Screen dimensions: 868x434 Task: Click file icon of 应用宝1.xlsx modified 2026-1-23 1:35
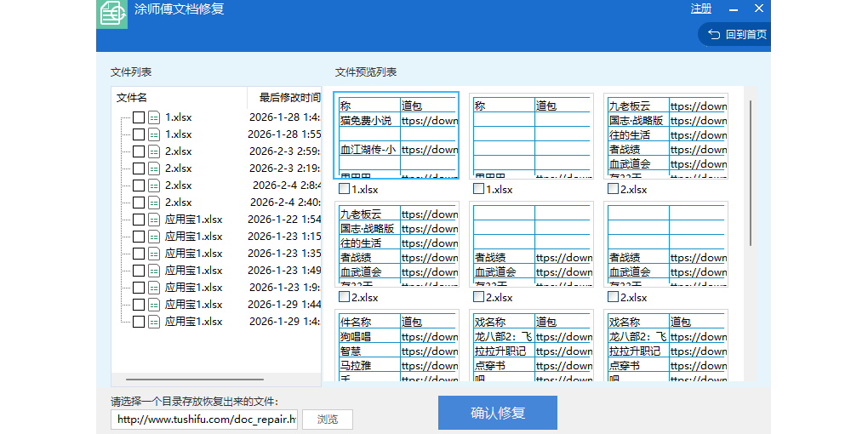pyautogui.click(x=154, y=254)
